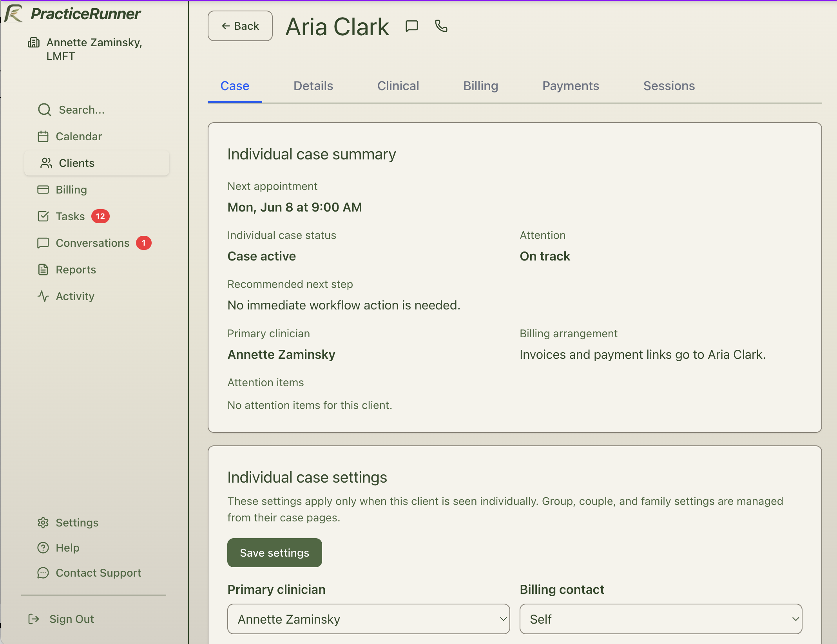The width and height of the screenshot is (837, 644).
Task: Click the Activity pulse icon
Action: (x=43, y=296)
